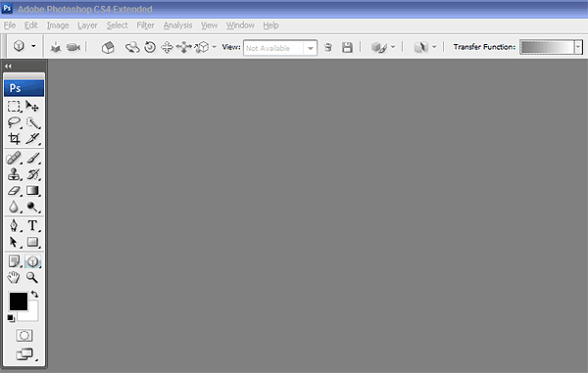Select the Rectangular Marquee tool
This screenshot has height=373, width=588.
point(14,107)
